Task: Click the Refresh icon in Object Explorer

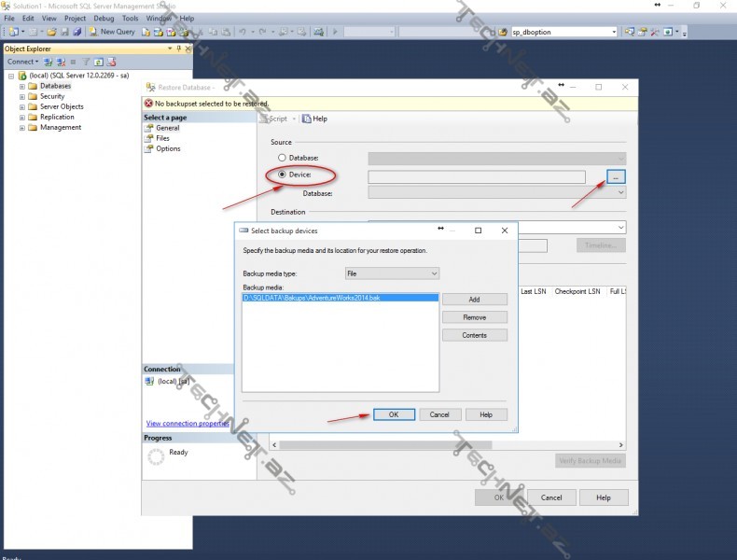Action: coord(97,62)
